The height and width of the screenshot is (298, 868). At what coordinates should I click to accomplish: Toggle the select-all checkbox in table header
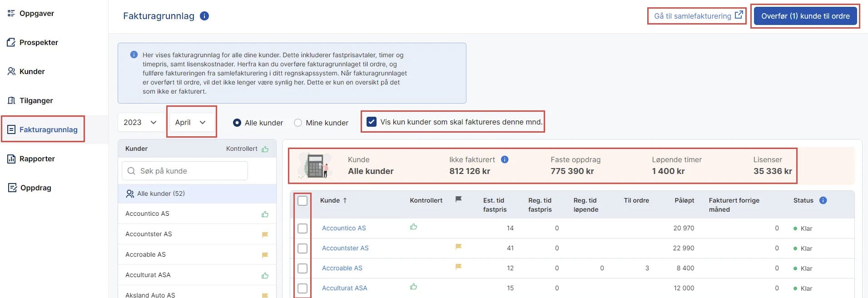[x=303, y=201]
